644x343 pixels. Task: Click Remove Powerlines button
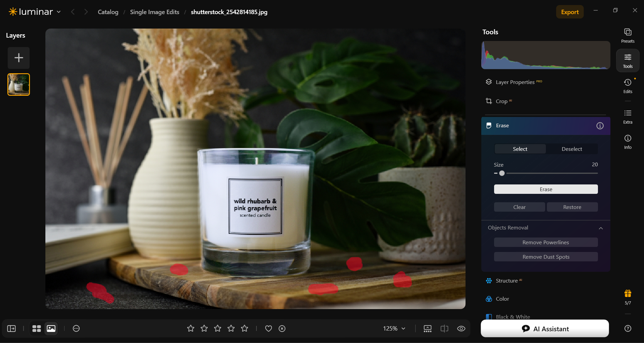pyautogui.click(x=546, y=242)
